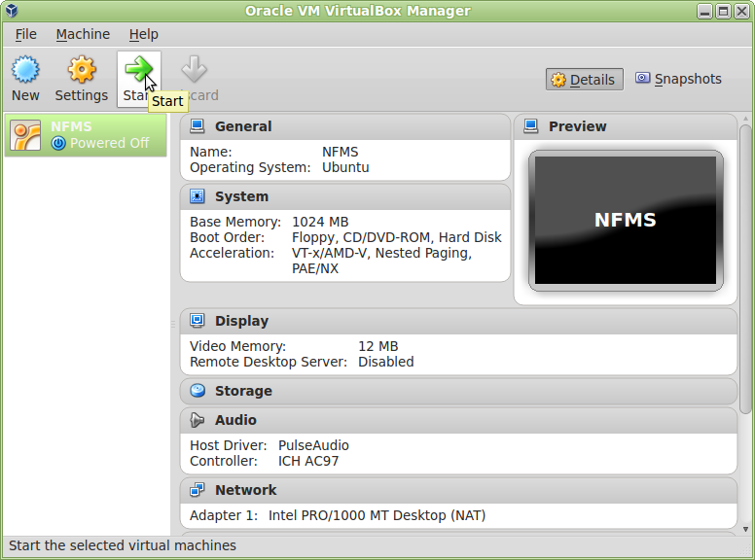Screen dimensions: 755x560
Task: Collapse the Audio section header
Action: coord(458,420)
